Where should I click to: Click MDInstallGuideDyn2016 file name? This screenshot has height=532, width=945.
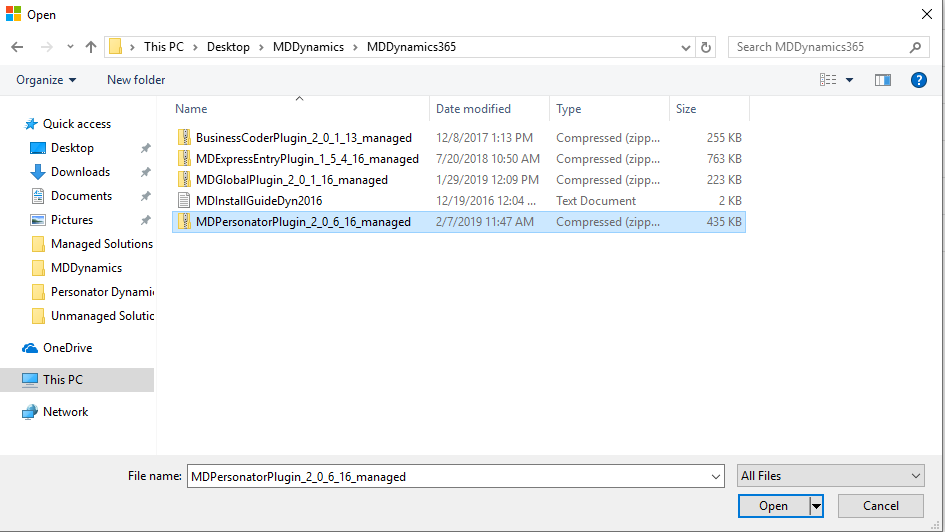(259, 201)
